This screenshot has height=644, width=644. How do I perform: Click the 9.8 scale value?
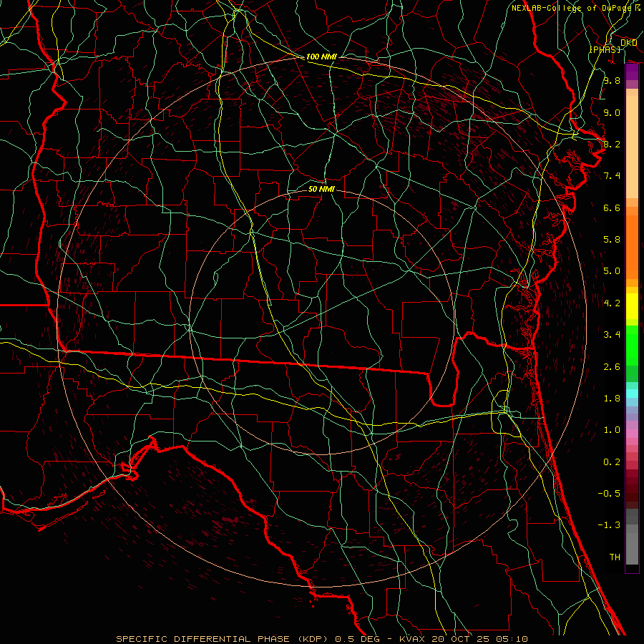(612, 80)
